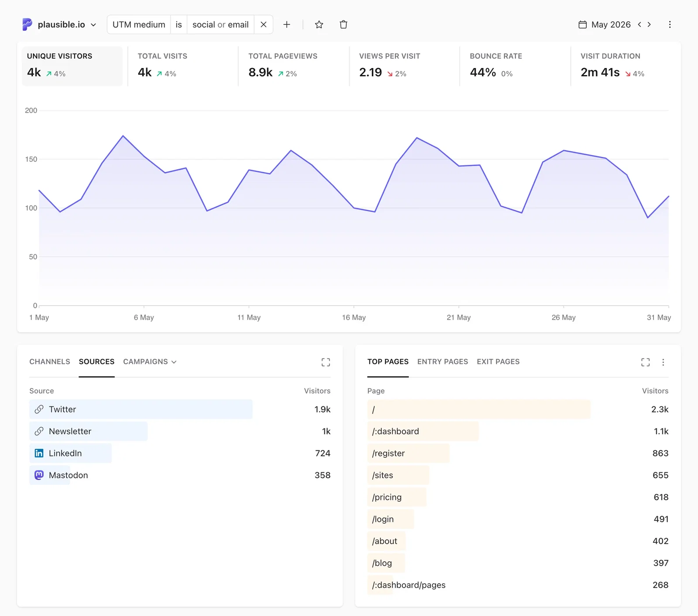Switch to the Channels tab
This screenshot has width=698, height=616.
pos(50,361)
